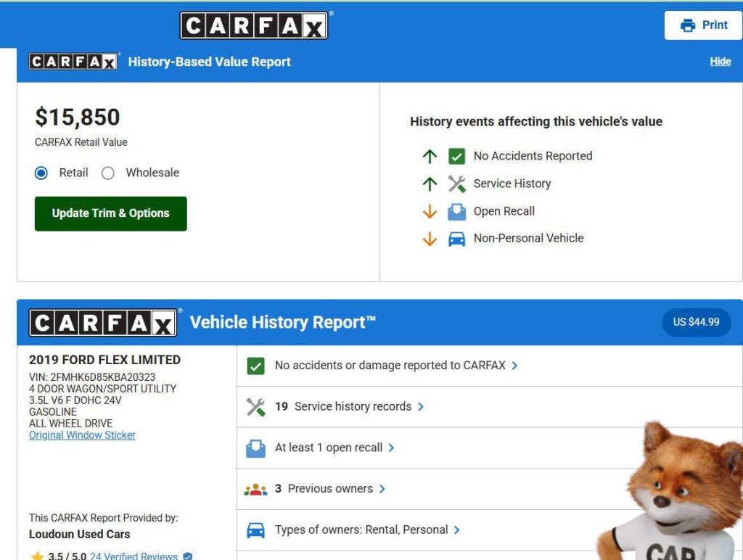This screenshot has height=560, width=743.
Task: Click the Loudoun Used Cars dealer name
Action: click(79, 535)
